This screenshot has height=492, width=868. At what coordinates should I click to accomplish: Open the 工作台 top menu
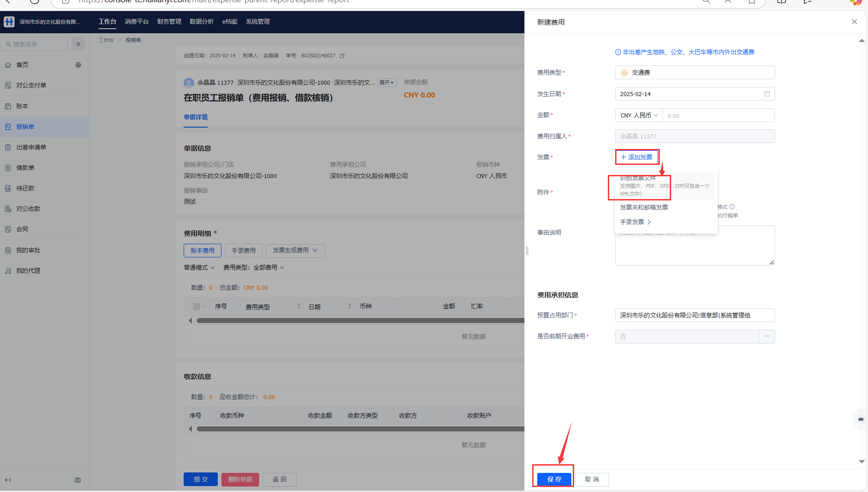pos(108,22)
